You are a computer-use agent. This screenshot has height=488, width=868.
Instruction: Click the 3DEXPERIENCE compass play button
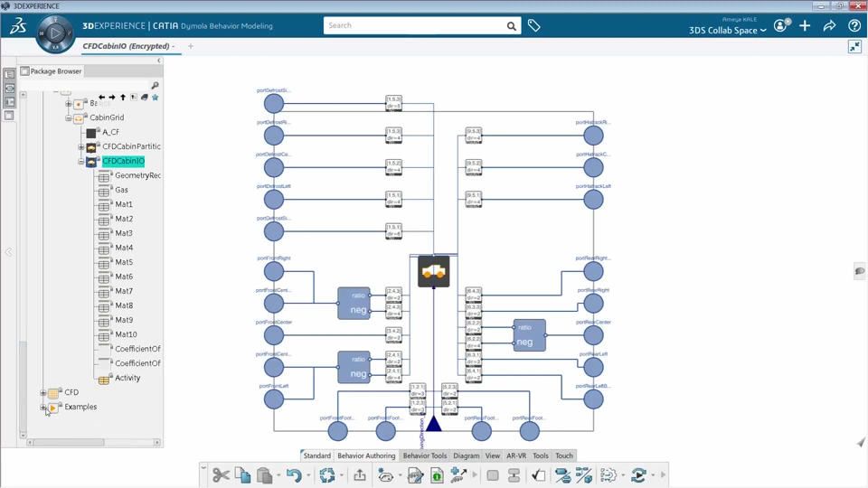(x=55, y=33)
